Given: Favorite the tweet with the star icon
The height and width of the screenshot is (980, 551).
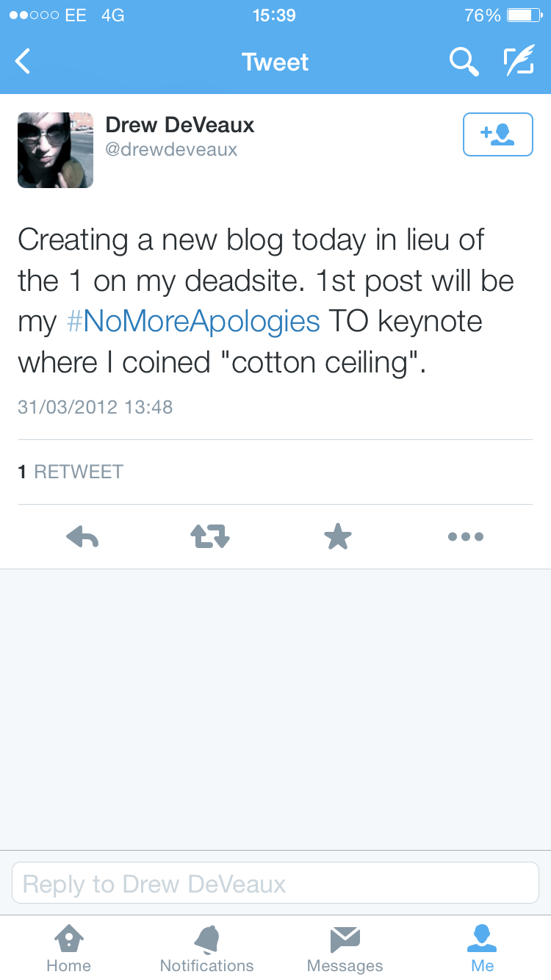Looking at the screenshot, I should pos(338,537).
